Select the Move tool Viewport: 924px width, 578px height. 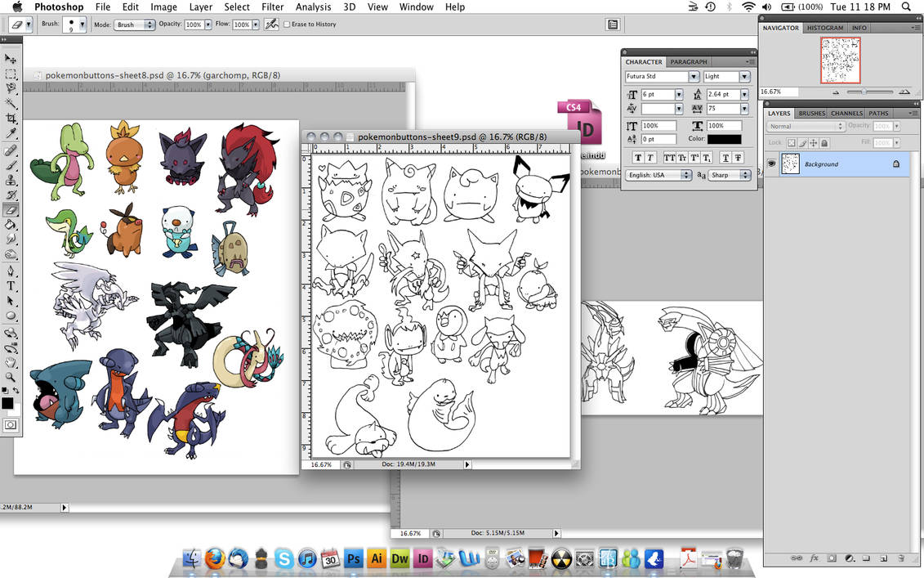(11, 59)
